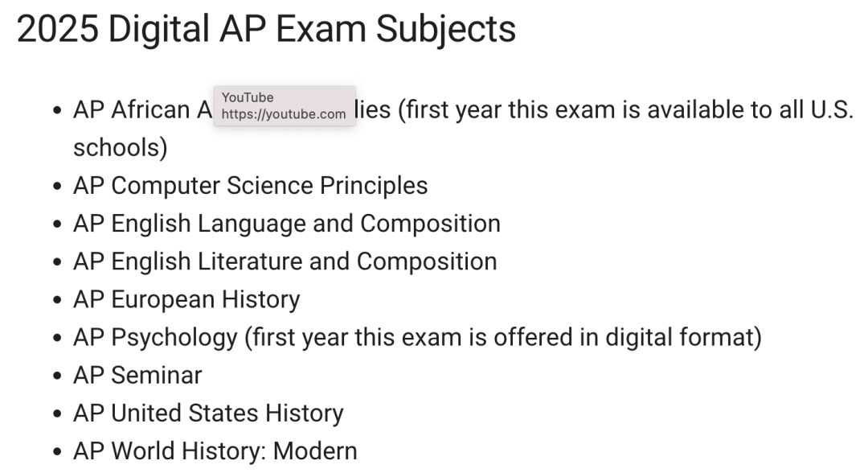Click the YouTube tooltip popup
868x473 pixels.
pos(285,106)
